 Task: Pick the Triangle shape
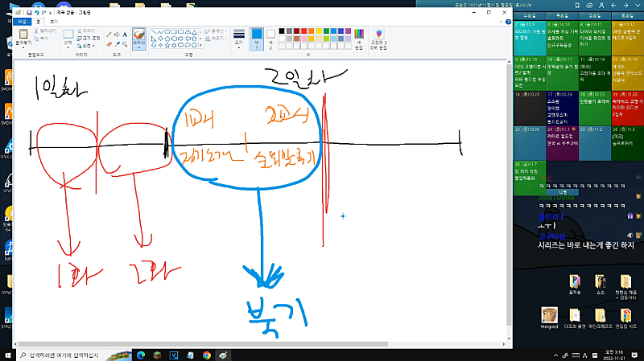194,31
